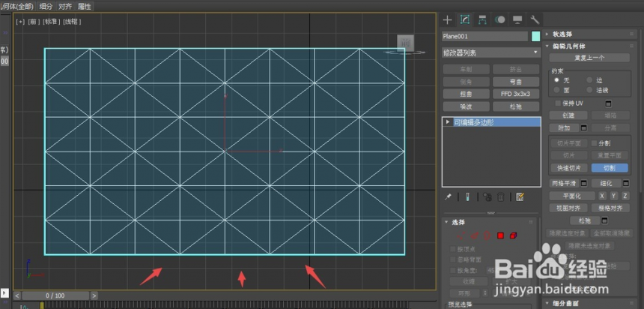The width and height of the screenshot is (644, 309).
Task: Select Vertex sub-object level icon
Action: [462, 235]
